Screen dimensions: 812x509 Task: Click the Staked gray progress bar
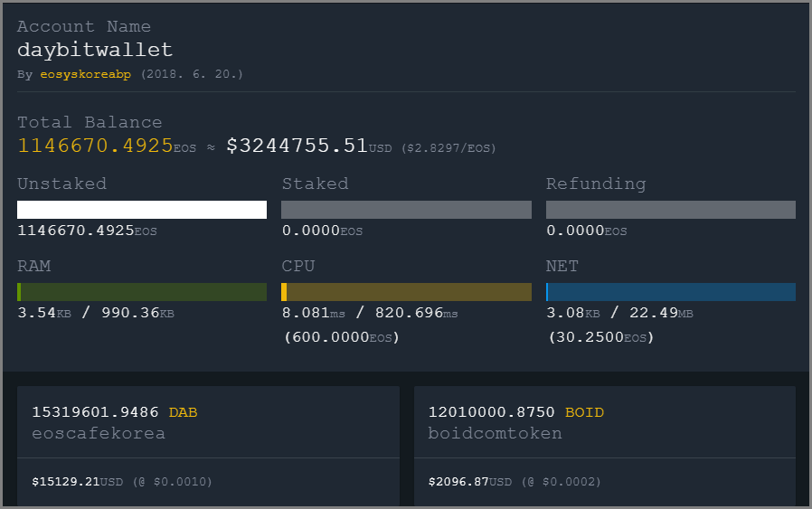pyautogui.click(x=406, y=210)
